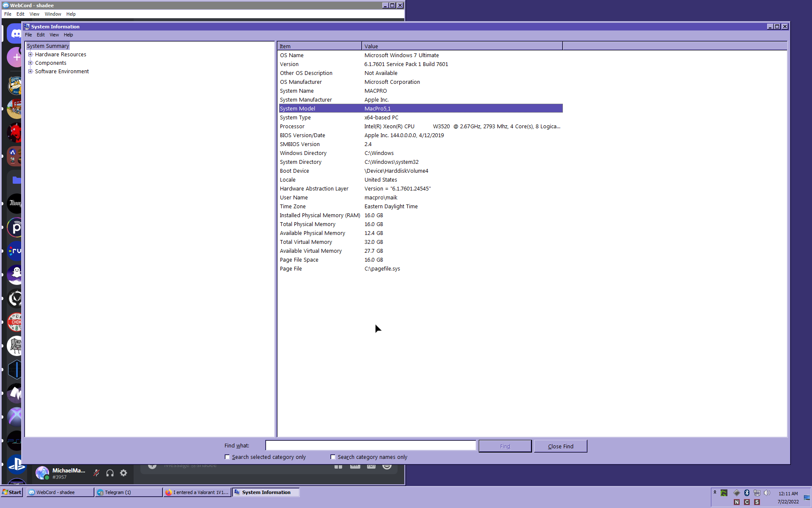The height and width of the screenshot is (508, 812).
Task: Open Help menu in WebCord window
Action: pyautogui.click(x=71, y=14)
